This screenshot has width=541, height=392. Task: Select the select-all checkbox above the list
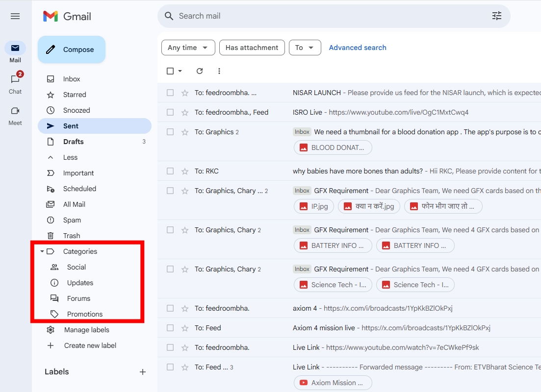click(170, 71)
